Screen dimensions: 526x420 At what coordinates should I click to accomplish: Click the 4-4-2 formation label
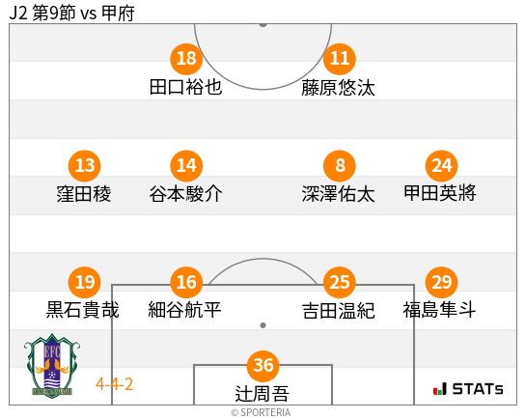(x=115, y=384)
